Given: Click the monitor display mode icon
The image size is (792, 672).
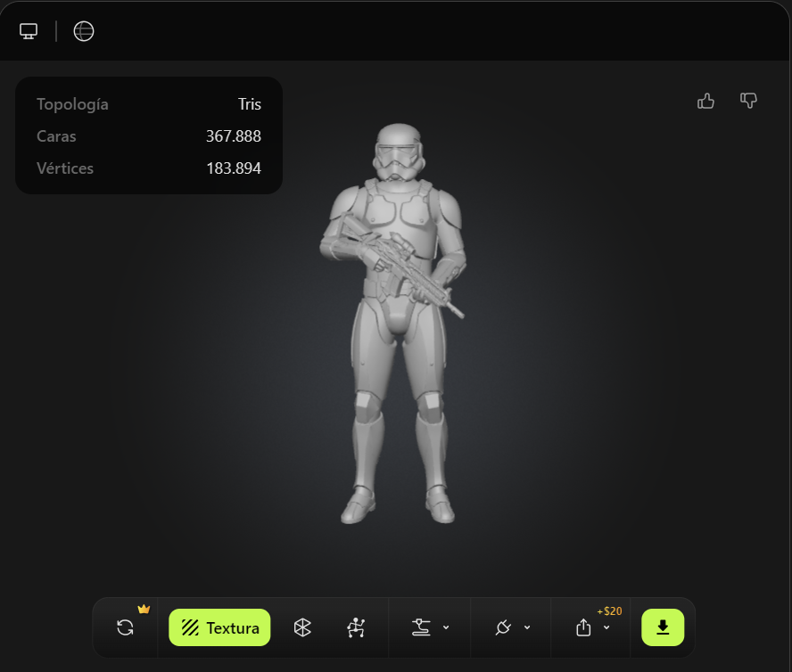Looking at the screenshot, I should pyautogui.click(x=29, y=31).
